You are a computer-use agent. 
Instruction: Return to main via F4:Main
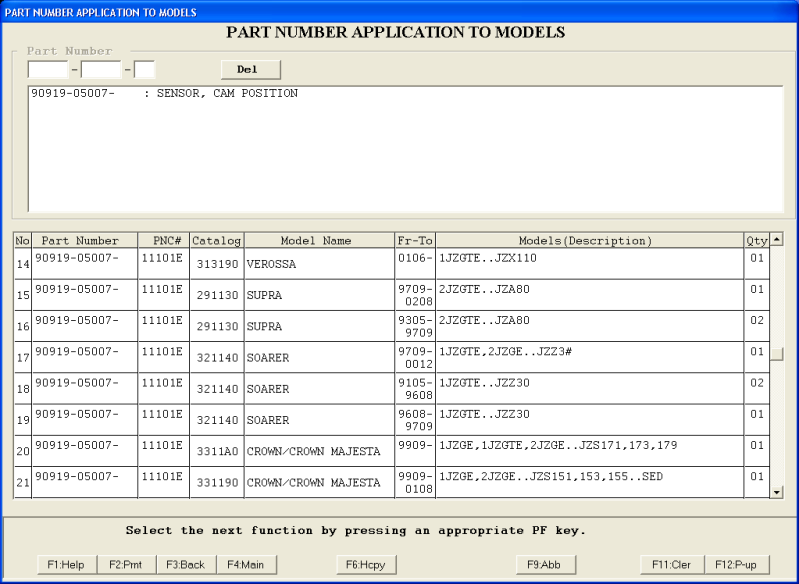(x=246, y=565)
